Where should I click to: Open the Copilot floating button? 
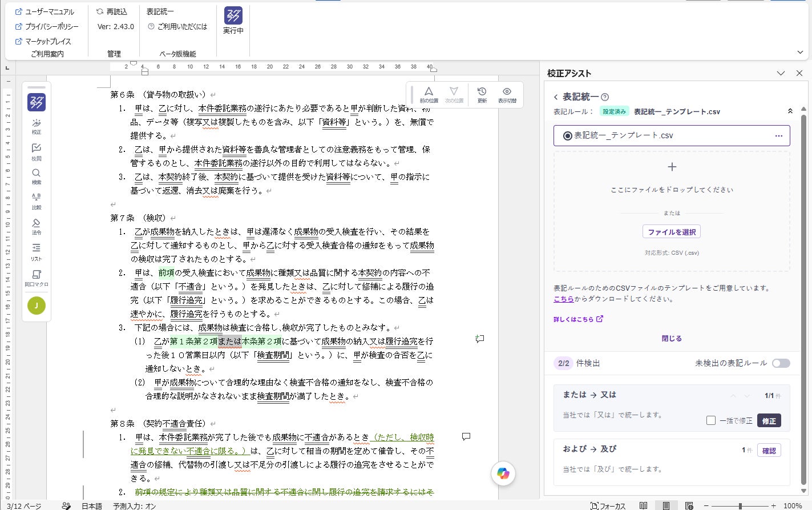(503, 473)
